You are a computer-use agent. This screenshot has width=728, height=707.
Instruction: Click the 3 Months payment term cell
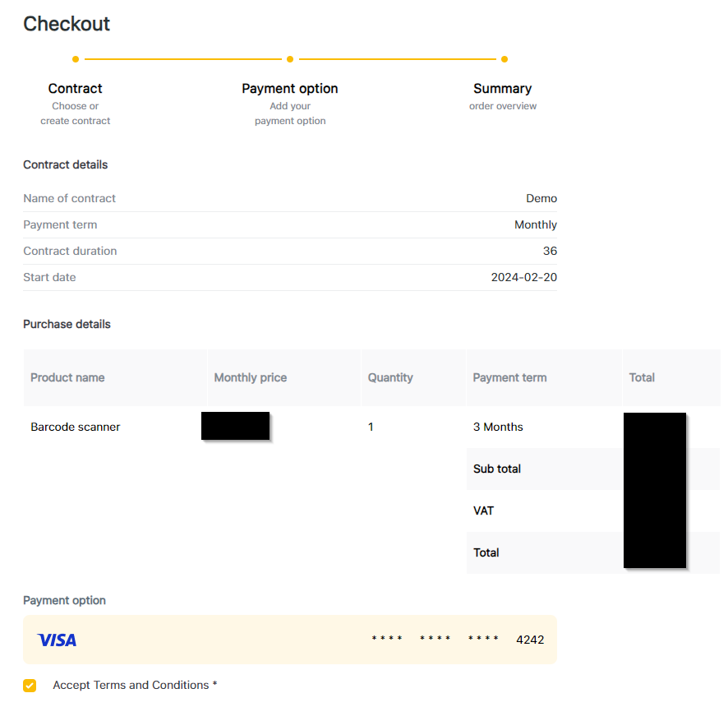[x=498, y=427]
